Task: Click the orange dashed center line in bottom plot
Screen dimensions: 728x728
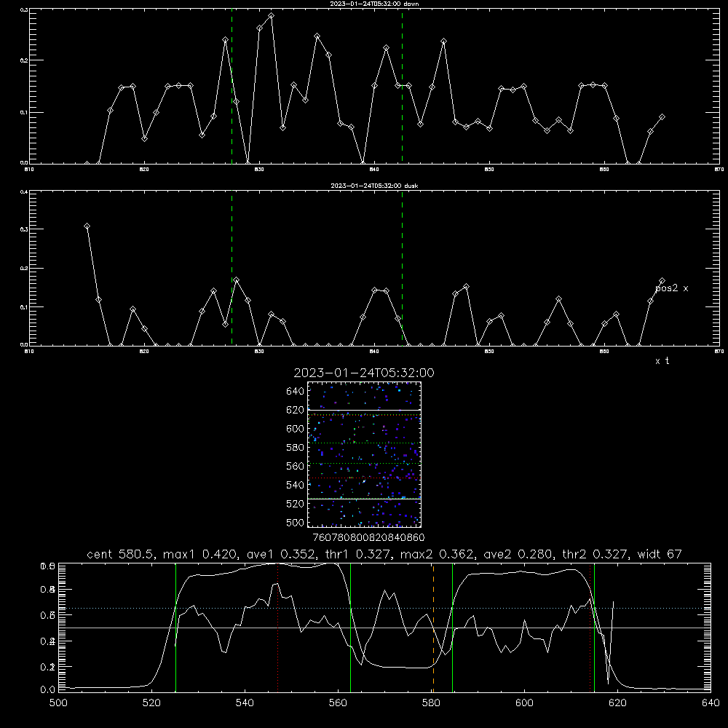Action: point(434,628)
